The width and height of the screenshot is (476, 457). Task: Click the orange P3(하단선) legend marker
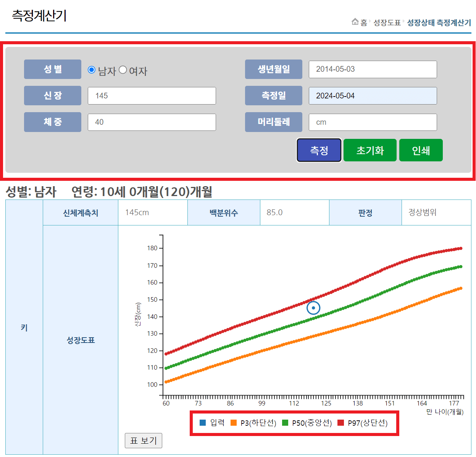[x=233, y=423]
